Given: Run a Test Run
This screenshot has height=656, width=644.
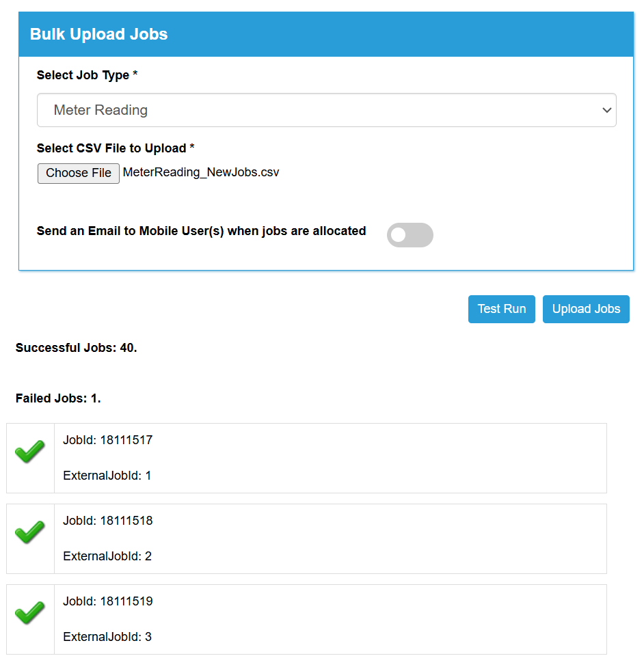Looking at the screenshot, I should tap(501, 309).
